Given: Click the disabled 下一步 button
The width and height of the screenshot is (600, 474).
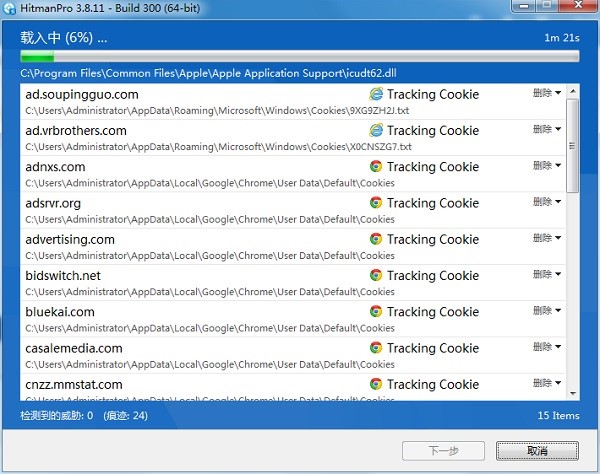Looking at the screenshot, I should click(441, 451).
